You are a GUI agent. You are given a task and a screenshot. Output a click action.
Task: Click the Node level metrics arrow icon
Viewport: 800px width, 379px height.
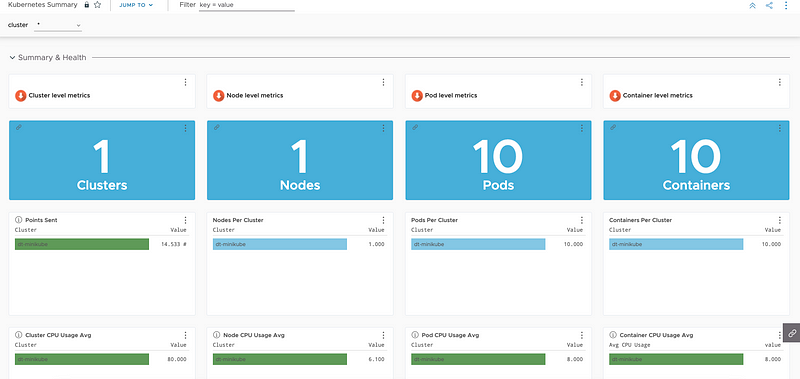pyautogui.click(x=218, y=95)
